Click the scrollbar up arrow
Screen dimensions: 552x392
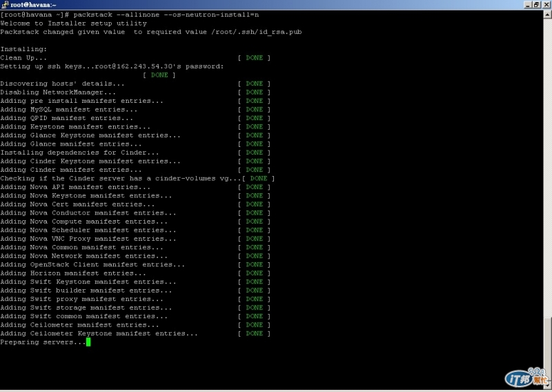click(547, 14)
